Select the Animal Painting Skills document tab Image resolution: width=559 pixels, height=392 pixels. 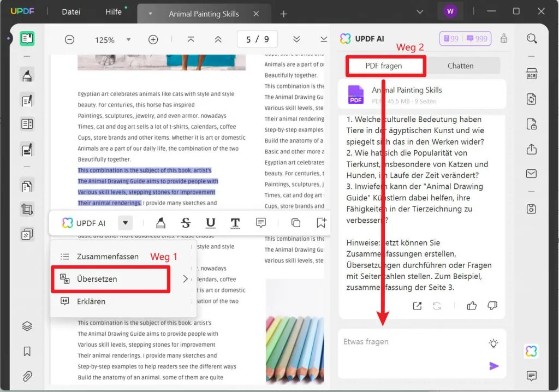click(x=204, y=14)
